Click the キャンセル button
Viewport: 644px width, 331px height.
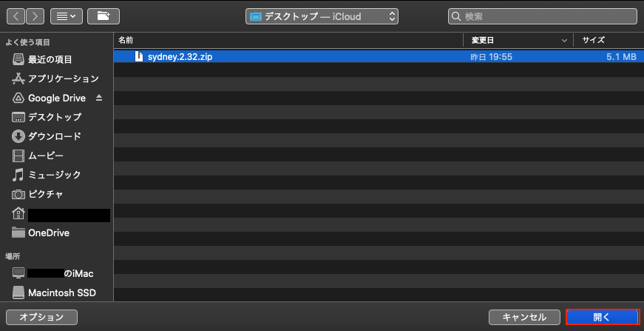click(x=524, y=317)
